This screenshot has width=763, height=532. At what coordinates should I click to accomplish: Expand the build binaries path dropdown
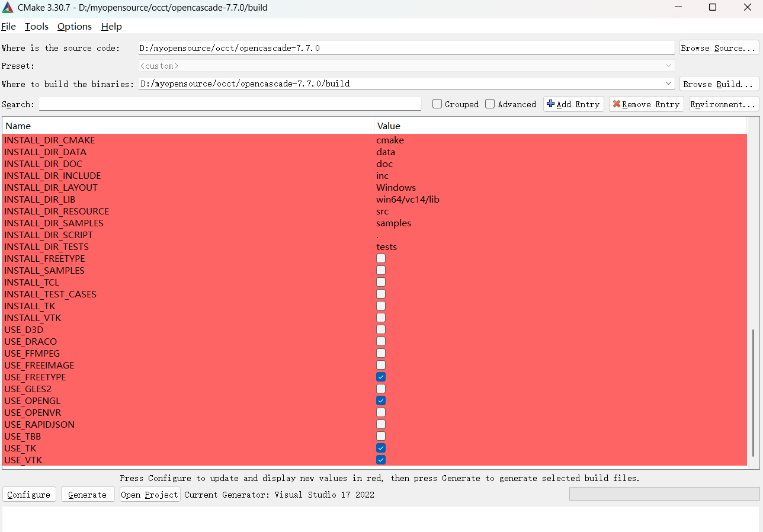pos(668,84)
